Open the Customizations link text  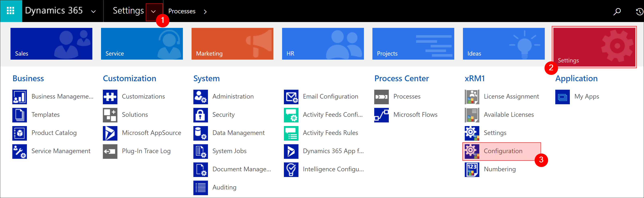[x=143, y=97]
